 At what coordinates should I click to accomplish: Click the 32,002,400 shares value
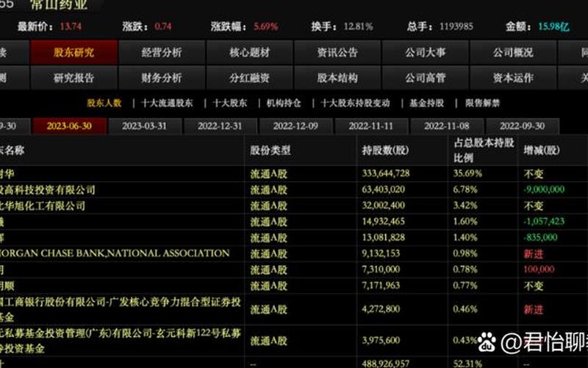point(383,205)
